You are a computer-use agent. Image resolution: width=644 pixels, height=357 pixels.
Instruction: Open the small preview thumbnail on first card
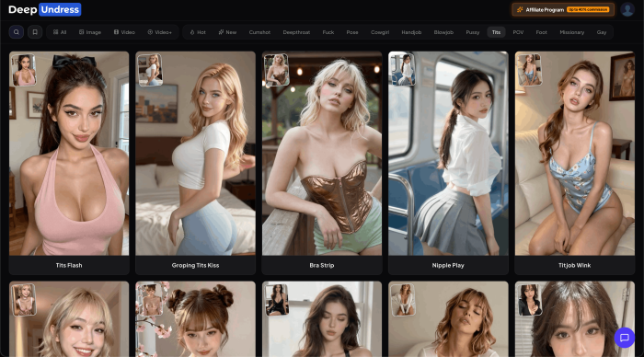24,70
